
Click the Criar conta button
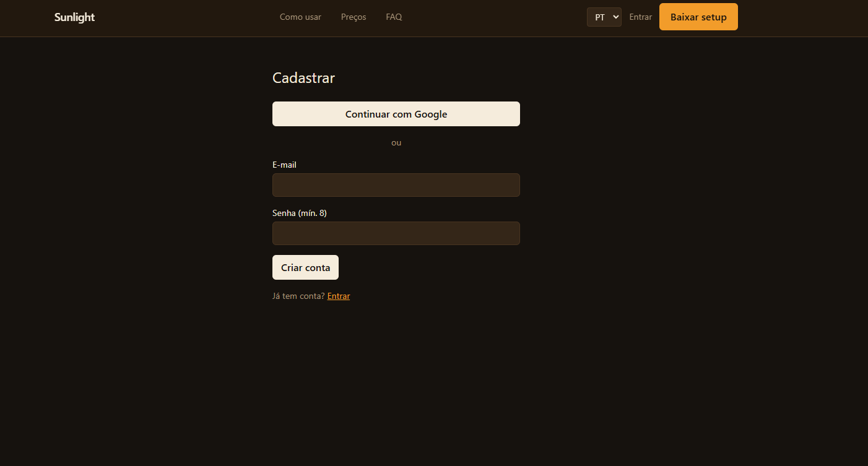coord(305,267)
